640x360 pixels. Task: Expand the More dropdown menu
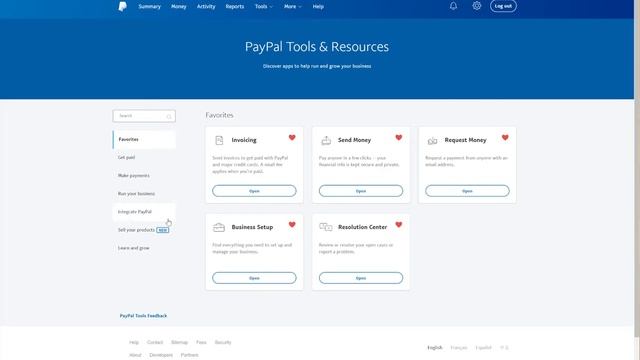pos(293,7)
